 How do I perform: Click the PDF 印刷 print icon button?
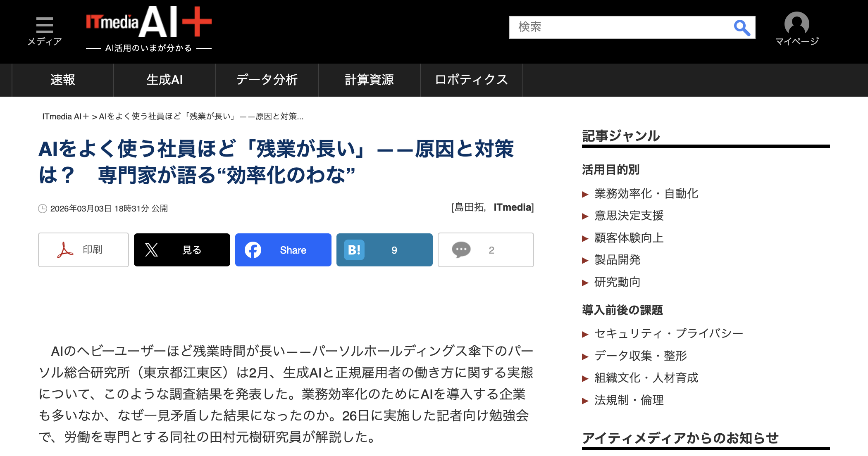pyautogui.click(x=83, y=250)
